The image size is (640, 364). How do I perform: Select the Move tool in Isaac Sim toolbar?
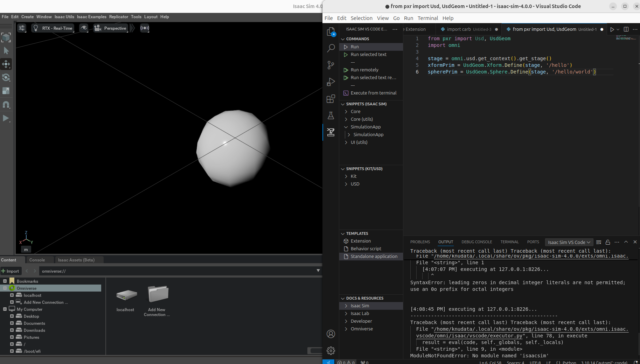coord(6,64)
